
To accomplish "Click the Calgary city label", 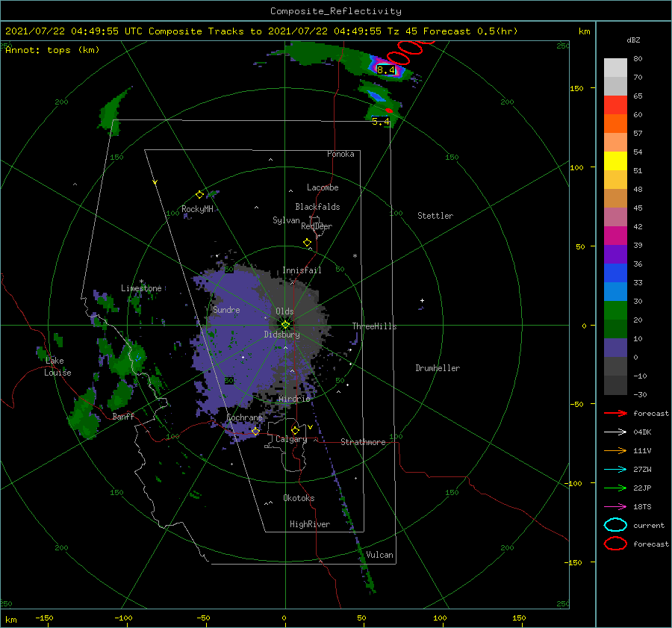I will (x=291, y=439).
